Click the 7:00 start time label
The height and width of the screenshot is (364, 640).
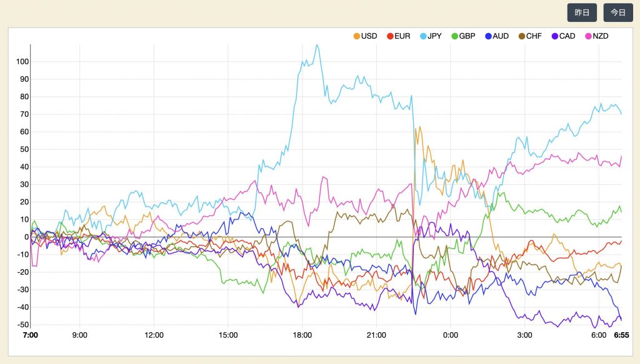click(x=30, y=335)
